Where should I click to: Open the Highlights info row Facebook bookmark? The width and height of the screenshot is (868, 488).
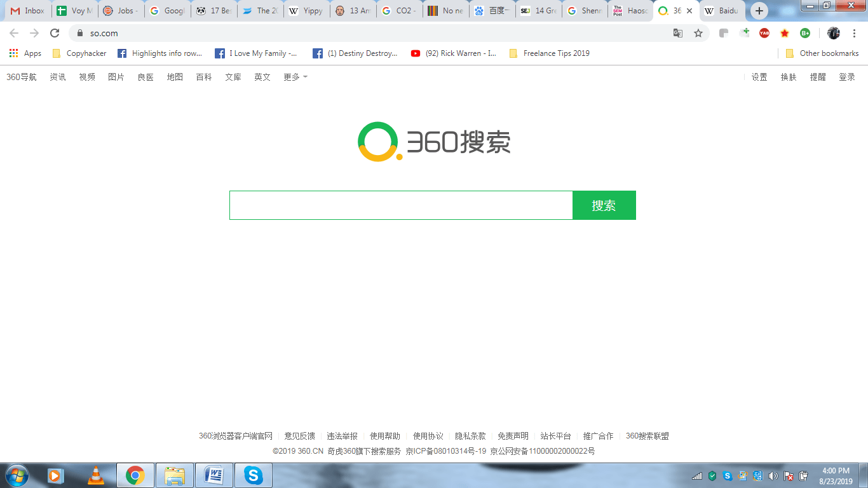coord(159,53)
